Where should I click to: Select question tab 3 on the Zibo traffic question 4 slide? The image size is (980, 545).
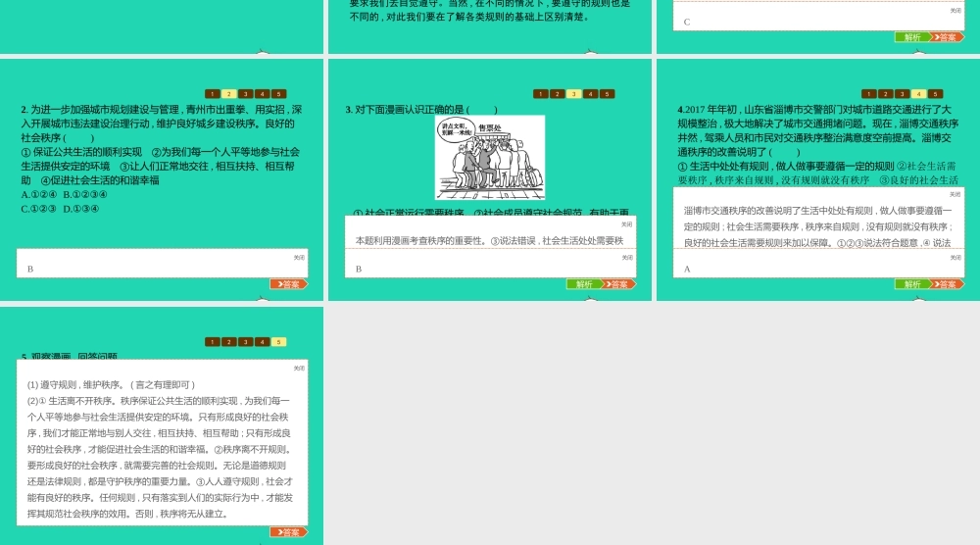pos(902,94)
